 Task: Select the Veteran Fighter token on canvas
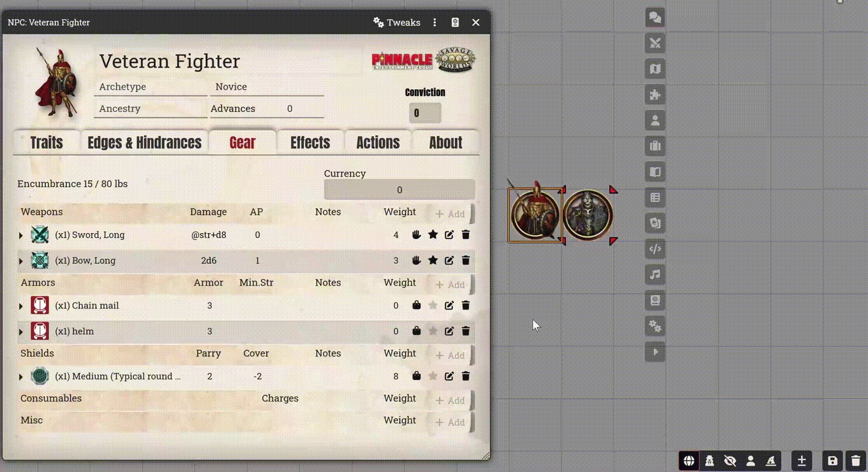(x=535, y=214)
